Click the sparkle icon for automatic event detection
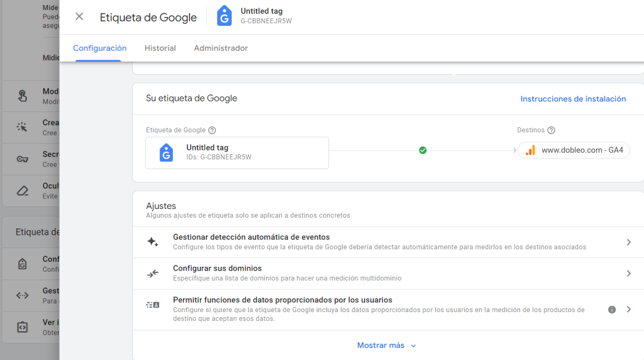The width and height of the screenshot is (644, 360). tap(153, 242)
